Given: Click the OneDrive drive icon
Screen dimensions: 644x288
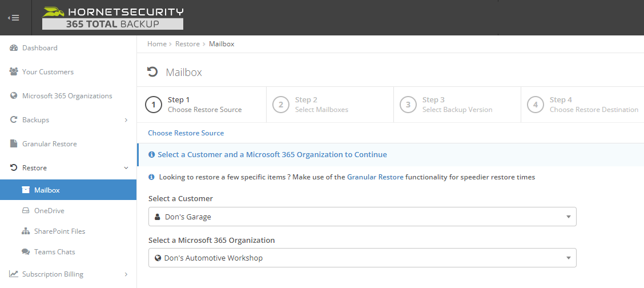Looking at the screenshot, I should [x=26, y=211].
